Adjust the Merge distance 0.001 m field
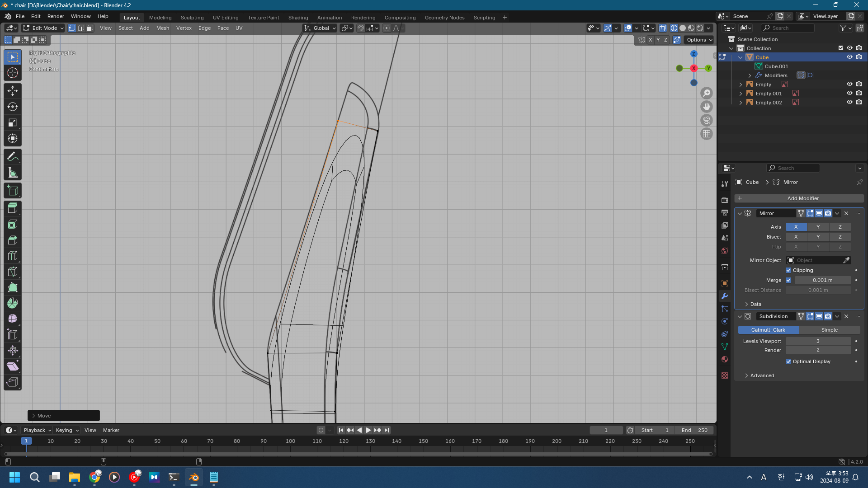This screenshot has width=868, height=488. [x=822, y=280]
